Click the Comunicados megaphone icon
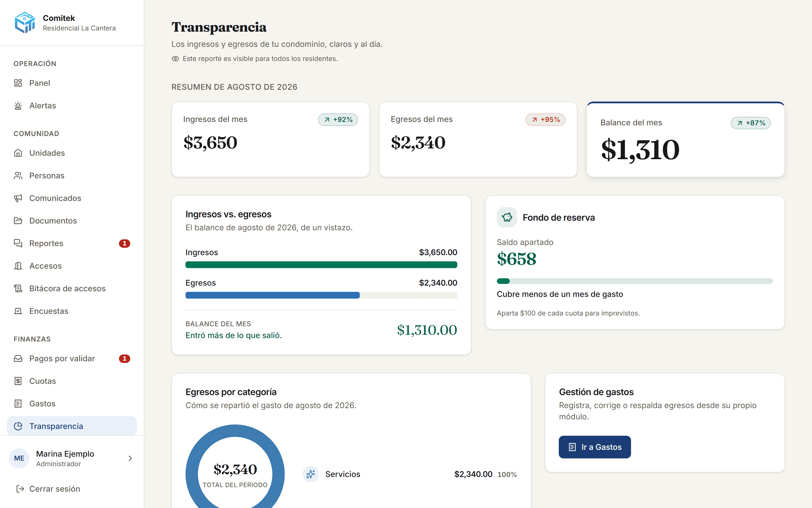The height and width of the screenshot is (508, 812). tap(18, 198)
